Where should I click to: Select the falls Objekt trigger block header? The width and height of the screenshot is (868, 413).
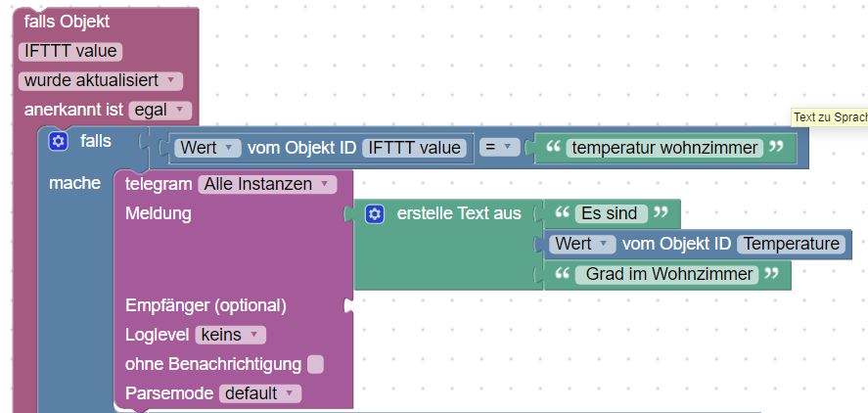tap(67, 22)
